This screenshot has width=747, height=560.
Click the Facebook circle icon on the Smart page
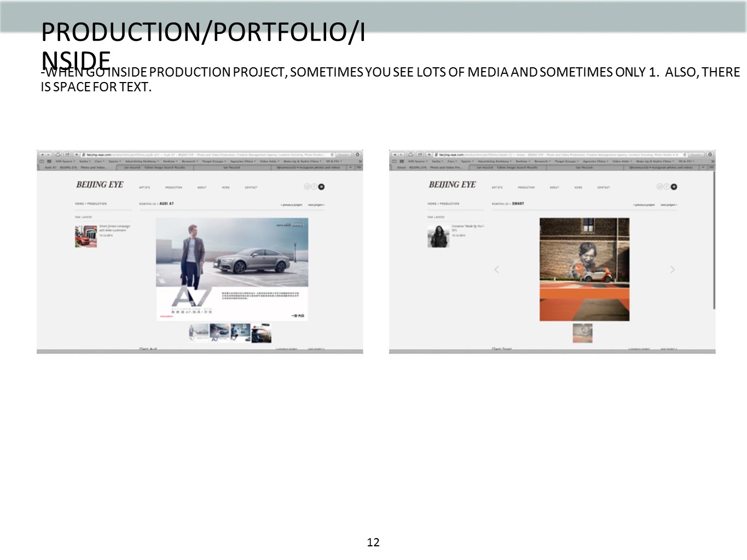(x=667, y=186)
